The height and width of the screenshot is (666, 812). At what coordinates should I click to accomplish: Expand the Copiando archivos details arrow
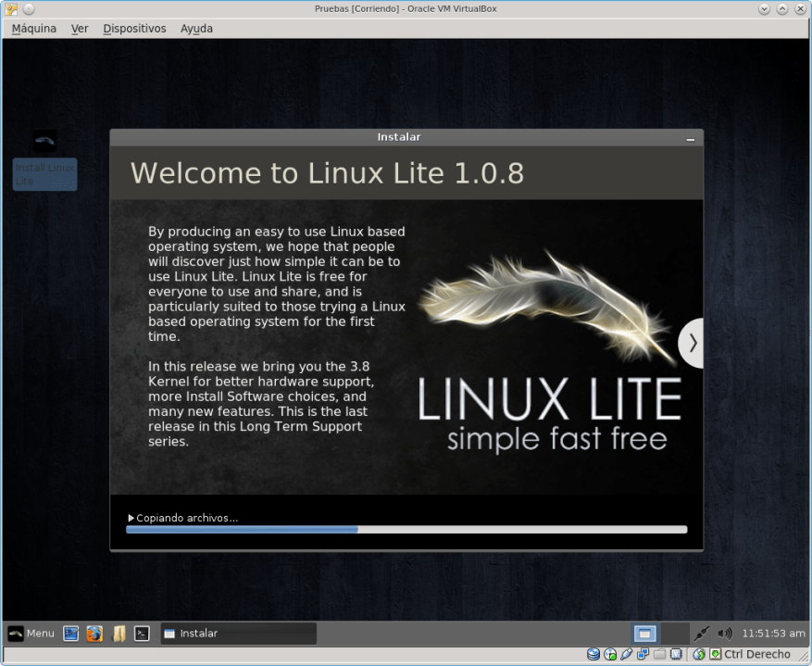pos(131,517)
